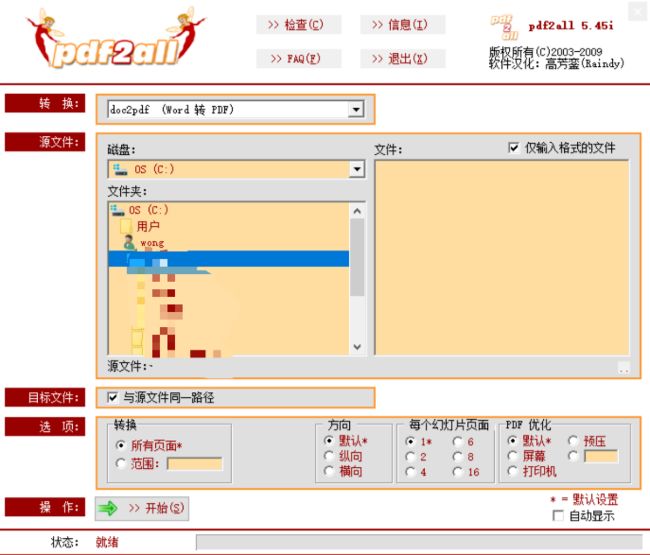Click the folder list scroll up arrow
The height and width of the screenshot is (555, 650).
click(357, 211)
